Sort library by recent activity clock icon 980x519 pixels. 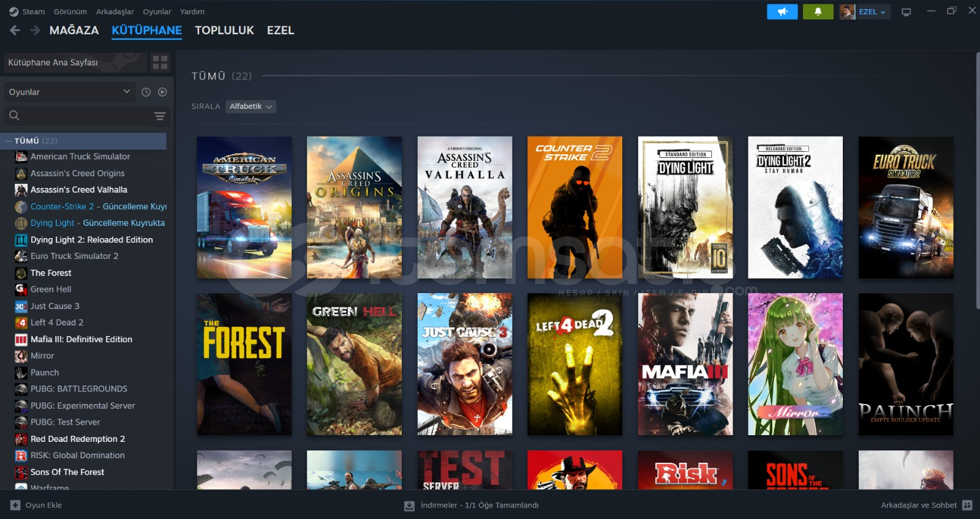[x=146, y=92]
